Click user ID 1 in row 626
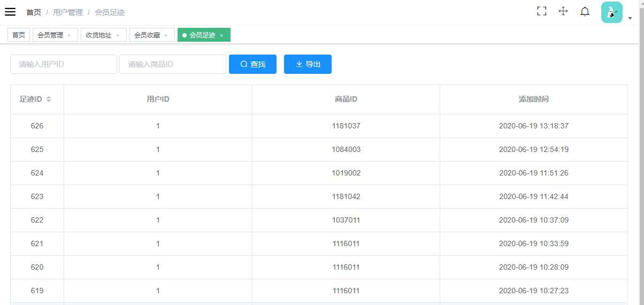Image resolution: width=644 pixels, height=305 pixels. (x=158, y=126)
